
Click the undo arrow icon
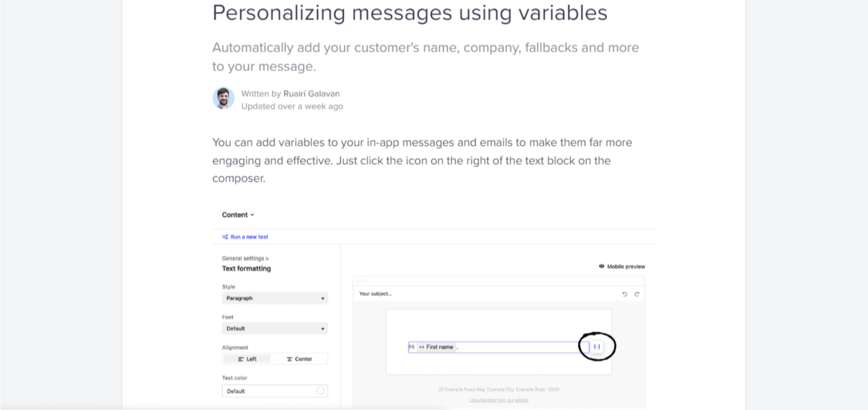[x=624, y=294]
